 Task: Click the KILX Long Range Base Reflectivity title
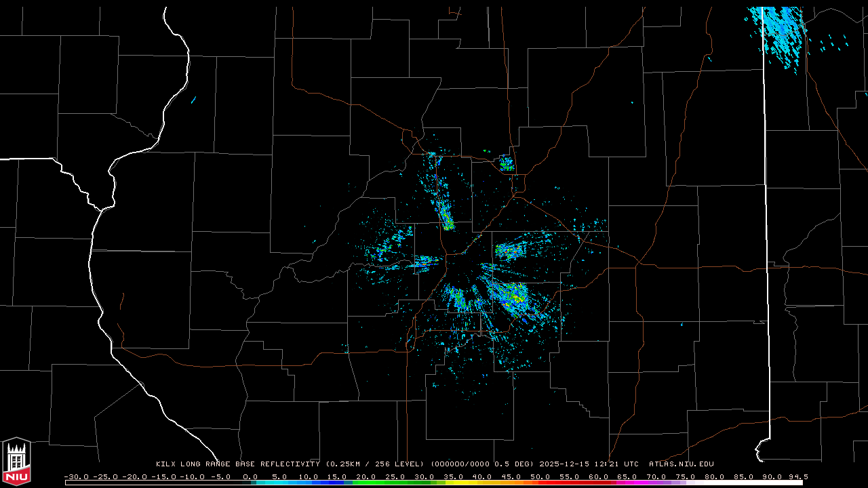pyautogui.click(x=237, y=464)
